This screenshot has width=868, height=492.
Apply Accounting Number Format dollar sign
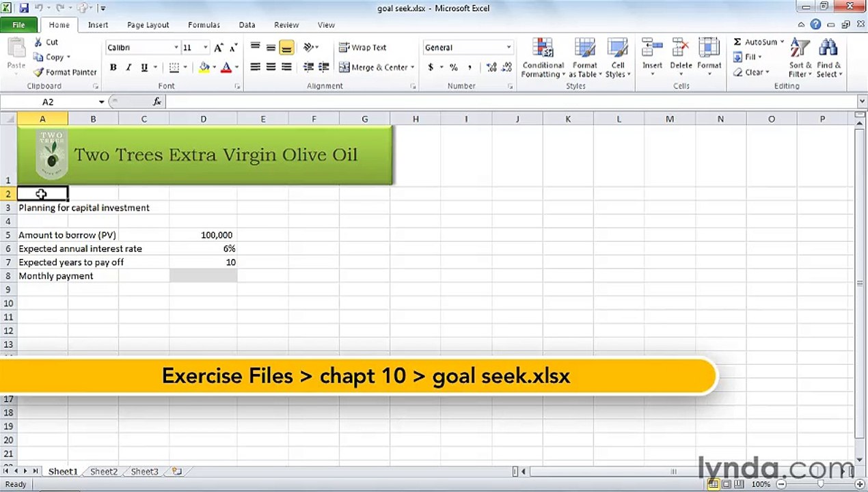[431, 67]
